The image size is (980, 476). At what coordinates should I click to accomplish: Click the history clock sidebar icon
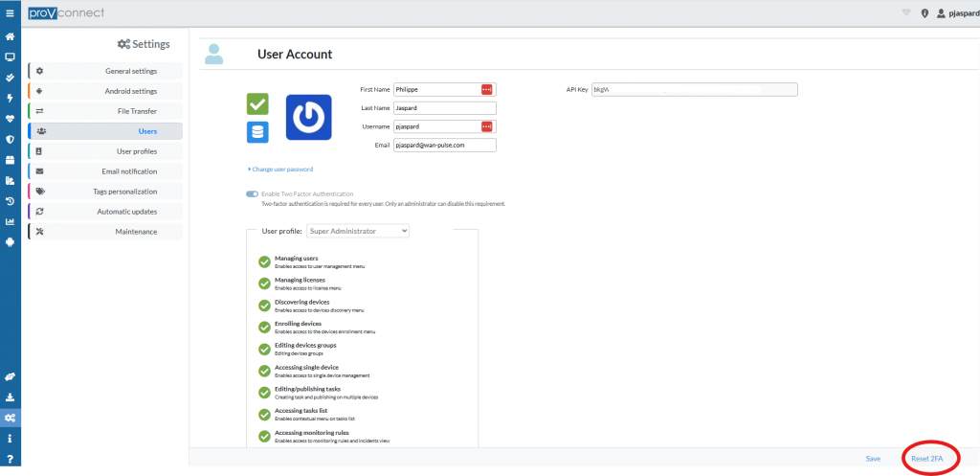pos(10,201)
